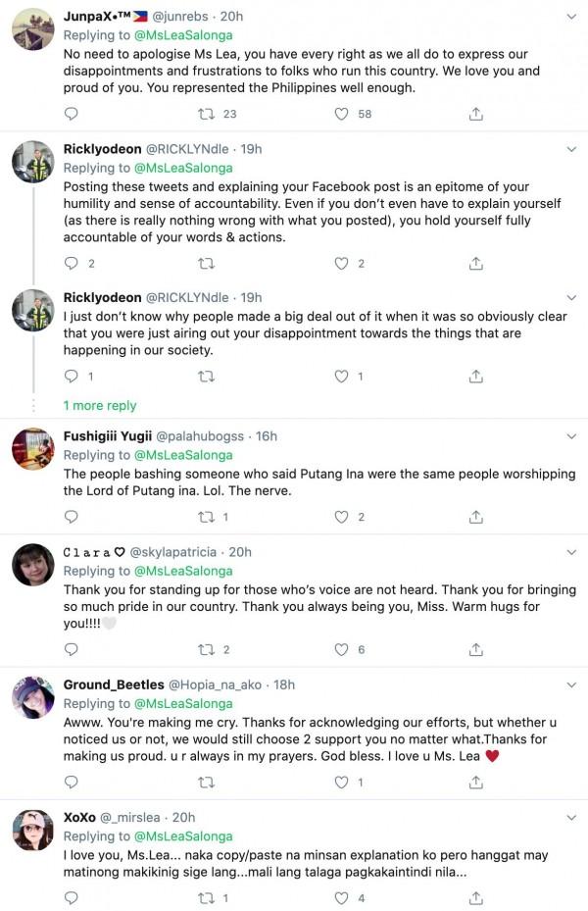Image resolution: width=588 pixels, height=911 pixels.
Task: Like Ground_Beetles' tweet
Action: click(341, 782)
